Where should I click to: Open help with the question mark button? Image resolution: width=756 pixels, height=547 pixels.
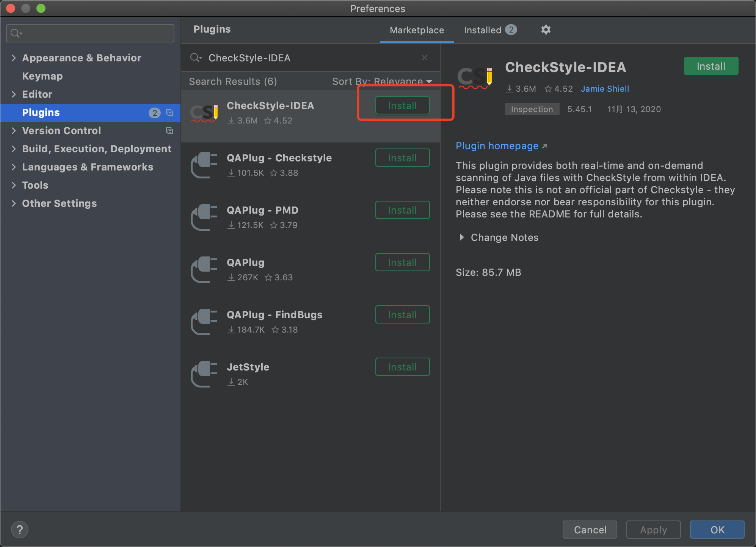pos(20,530)
